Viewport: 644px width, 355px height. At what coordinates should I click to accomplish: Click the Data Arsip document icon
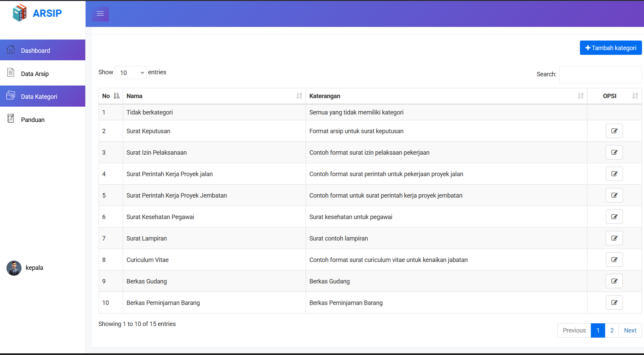[x=11, y=72]
